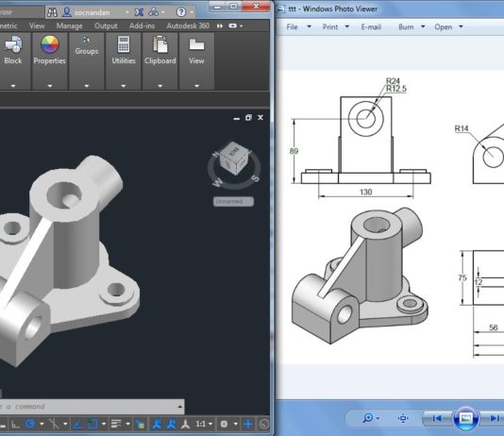Expand the Utilities panel dropdown arrow

(x=123, y=86)
